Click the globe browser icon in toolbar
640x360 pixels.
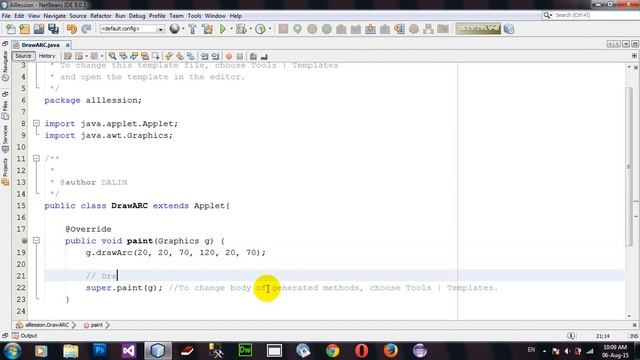click(175, 29)
